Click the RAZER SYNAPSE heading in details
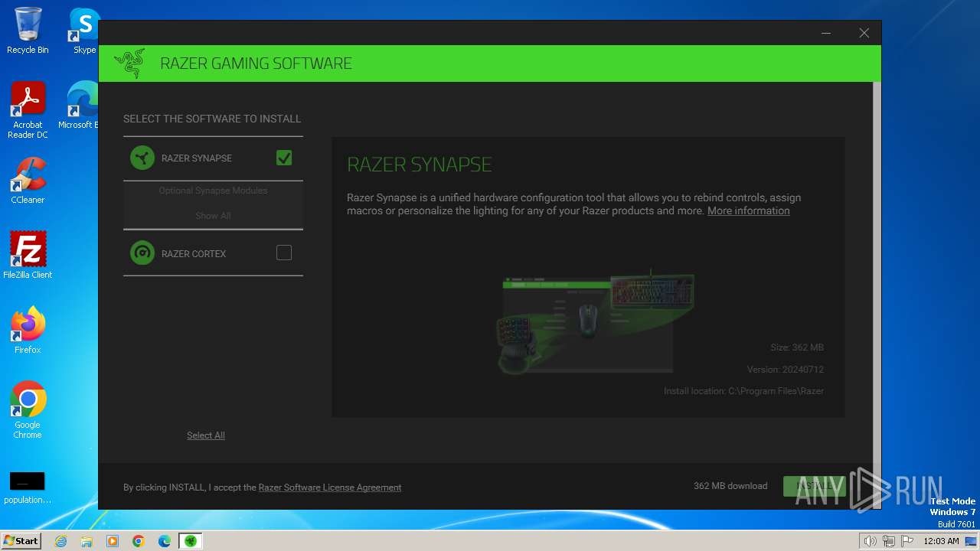Screen dimensions: 980x551 click(x=420, y=165)
